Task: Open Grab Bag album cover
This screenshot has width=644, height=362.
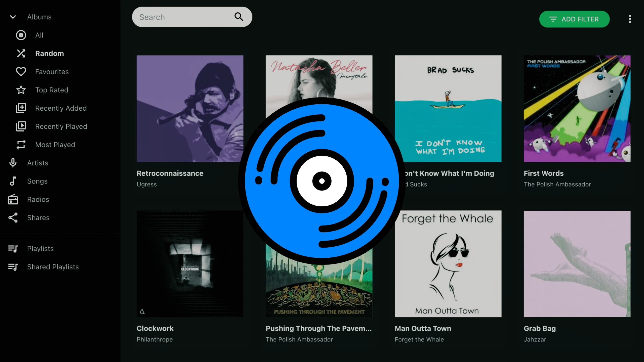Action: pos(577,264)
